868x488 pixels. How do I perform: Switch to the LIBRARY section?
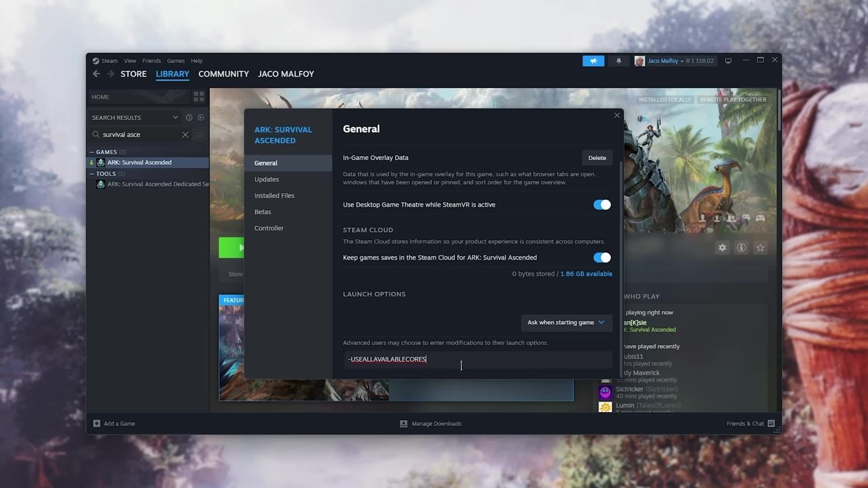click(x=172, y=74)
